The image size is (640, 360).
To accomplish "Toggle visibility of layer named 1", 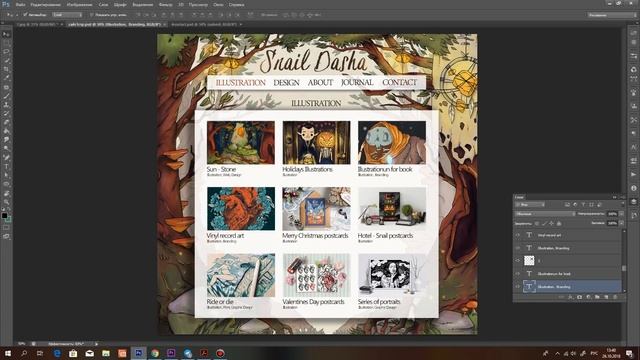I will point(518,260).
